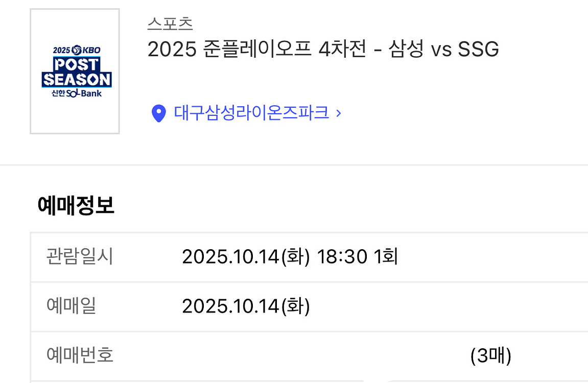Viewport: 588px width, 383px height.
Task: Click the 예매정보 section heading
Action: click(x=76, y=205)
